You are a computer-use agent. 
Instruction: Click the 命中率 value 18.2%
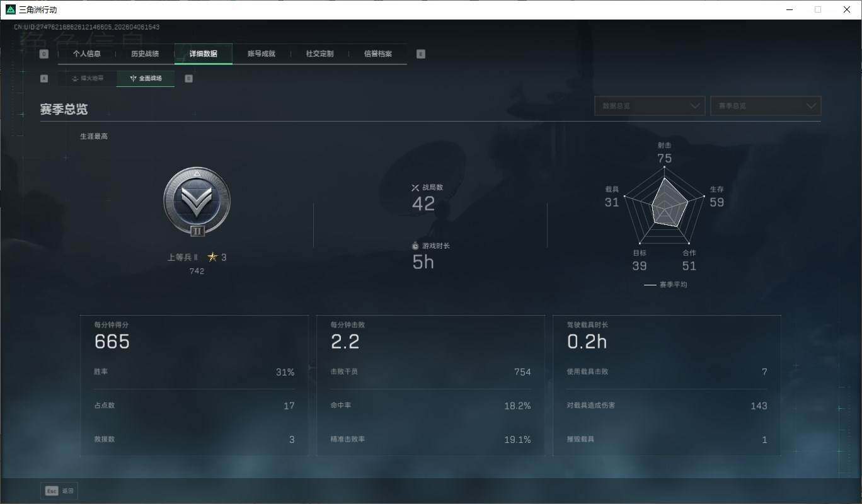point(517,406)
